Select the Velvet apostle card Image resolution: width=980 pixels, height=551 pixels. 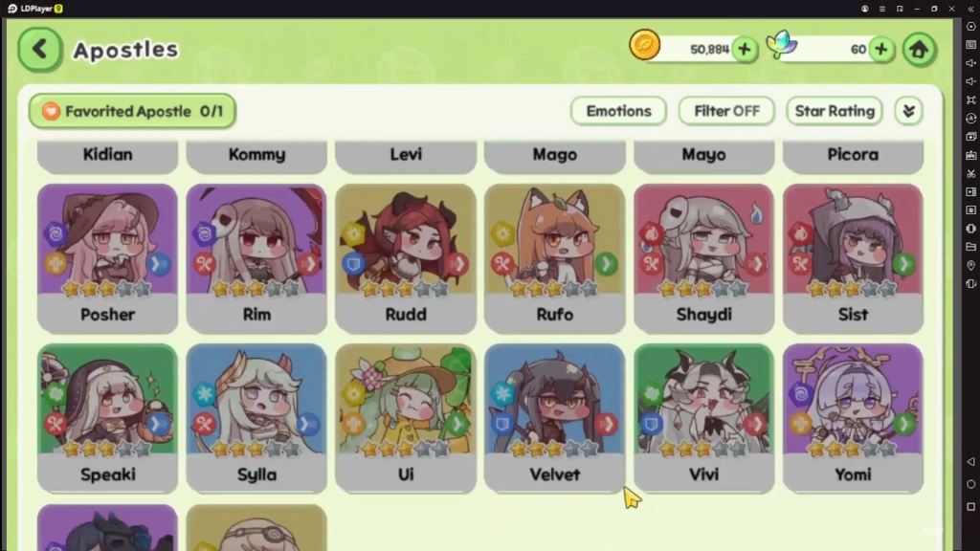554,418
